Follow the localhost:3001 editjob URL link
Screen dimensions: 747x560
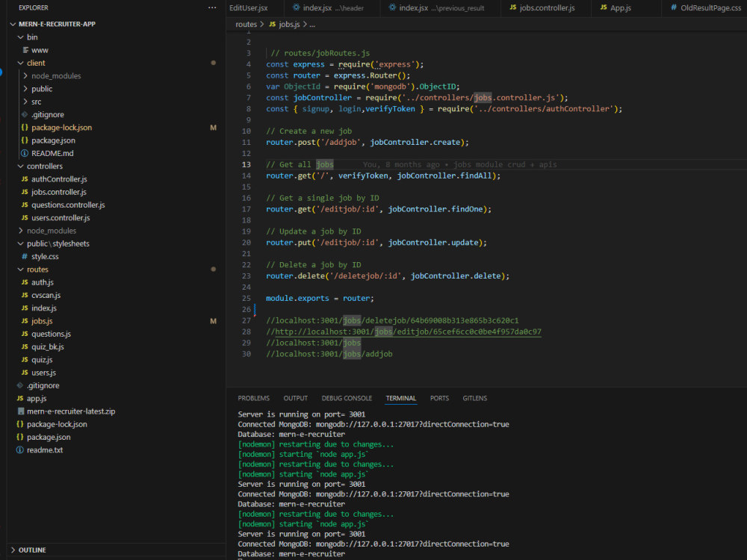click(409, 332)
